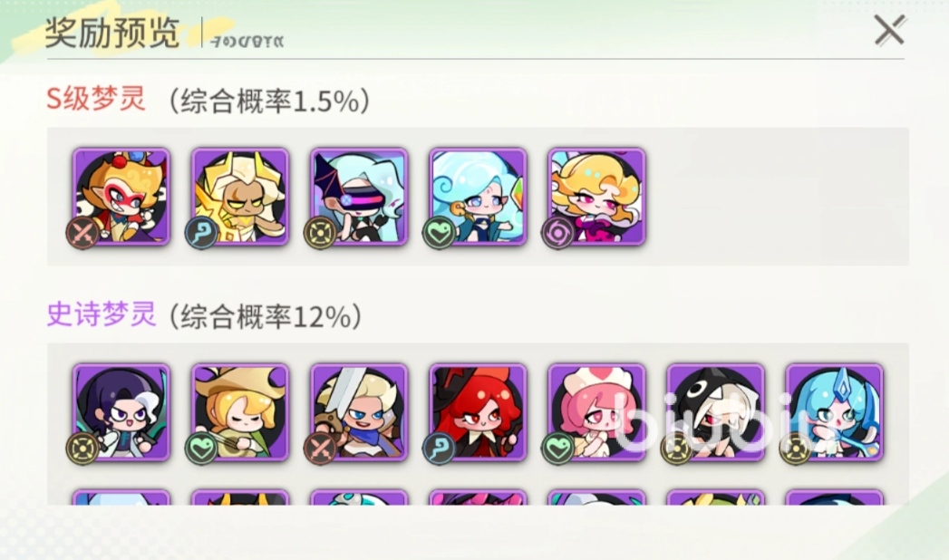Screen dimensions: 949x560
Task: Close the reward preview panel
Action: click(890, 30)
